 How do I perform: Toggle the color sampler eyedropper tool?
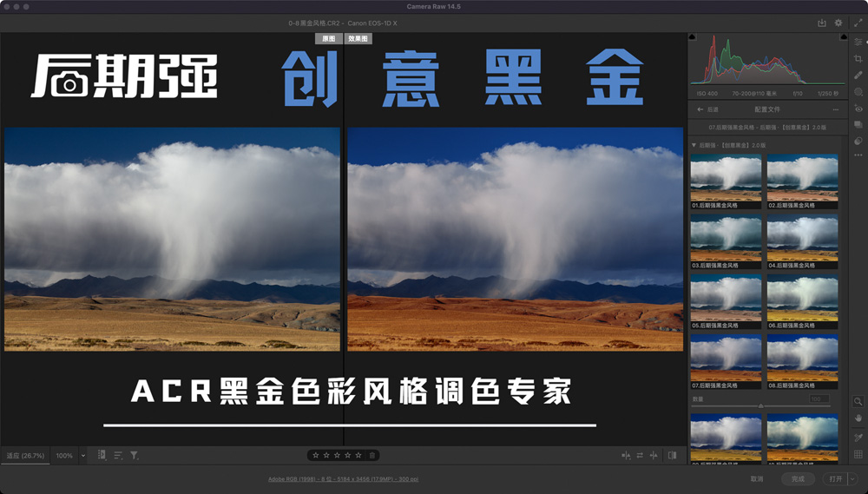[x=858, y=438]
